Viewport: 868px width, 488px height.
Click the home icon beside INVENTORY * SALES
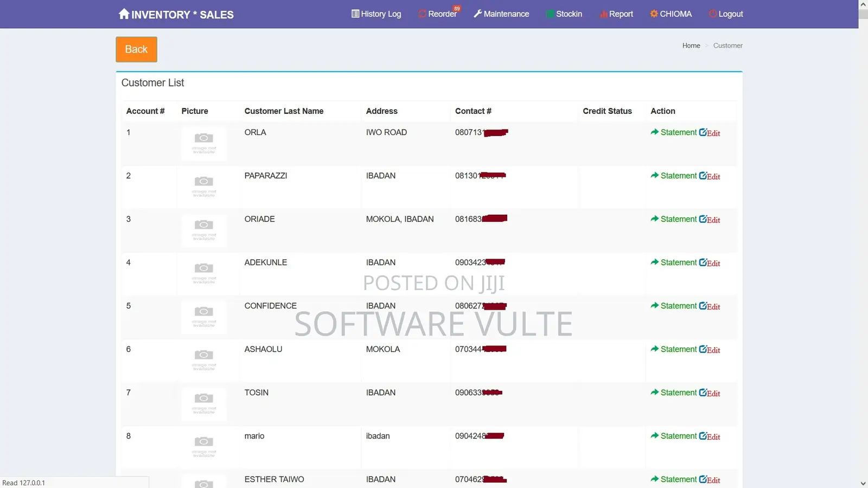click(x=124, y=14)
